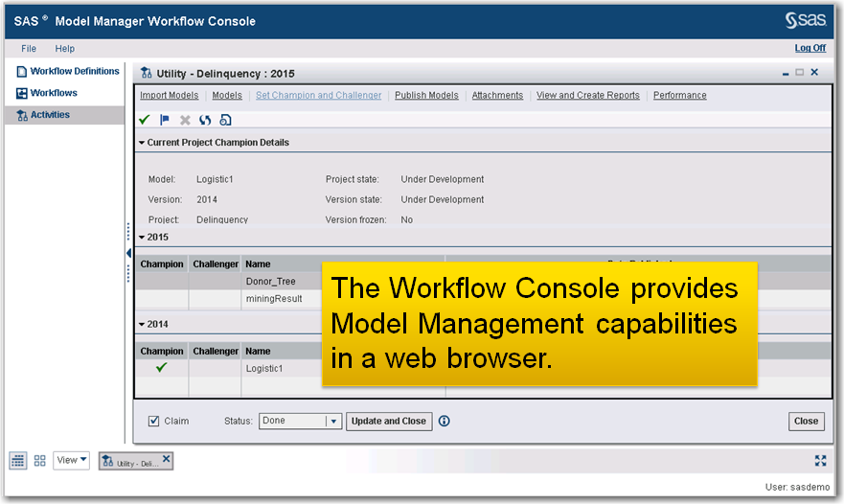This screenshot has width=844, height=504.
Task: Open View and Create Reports tab
Action: (x=588, y=95)
